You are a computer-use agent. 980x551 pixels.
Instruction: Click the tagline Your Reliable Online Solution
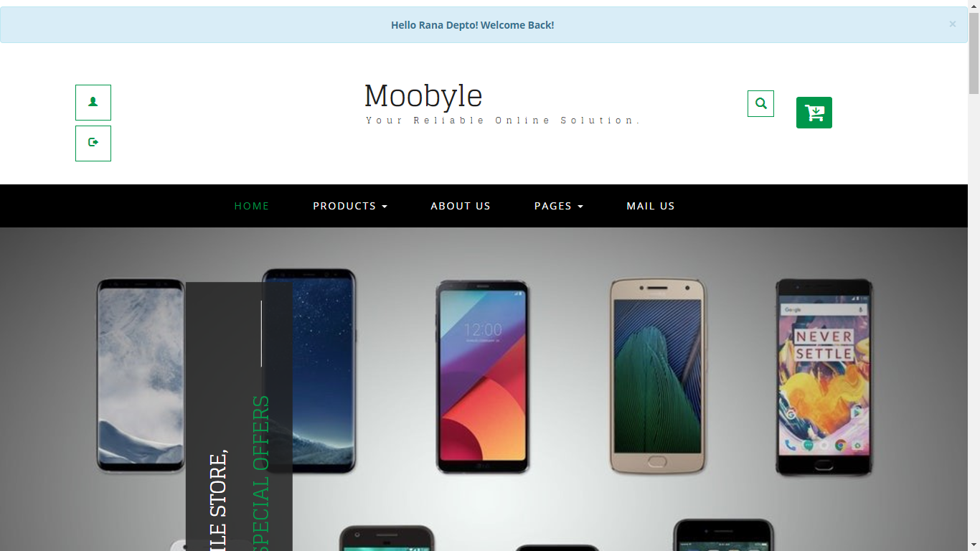(502, 121)
